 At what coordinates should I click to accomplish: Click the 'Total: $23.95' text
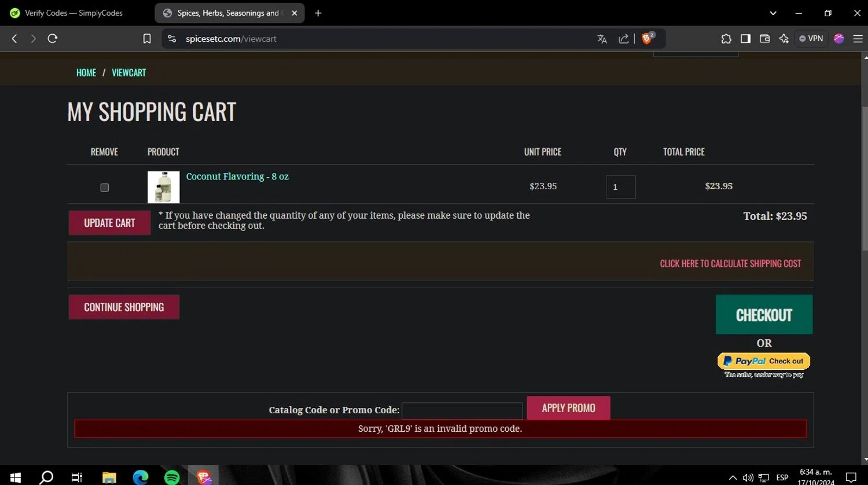click(x=775, y=216)
